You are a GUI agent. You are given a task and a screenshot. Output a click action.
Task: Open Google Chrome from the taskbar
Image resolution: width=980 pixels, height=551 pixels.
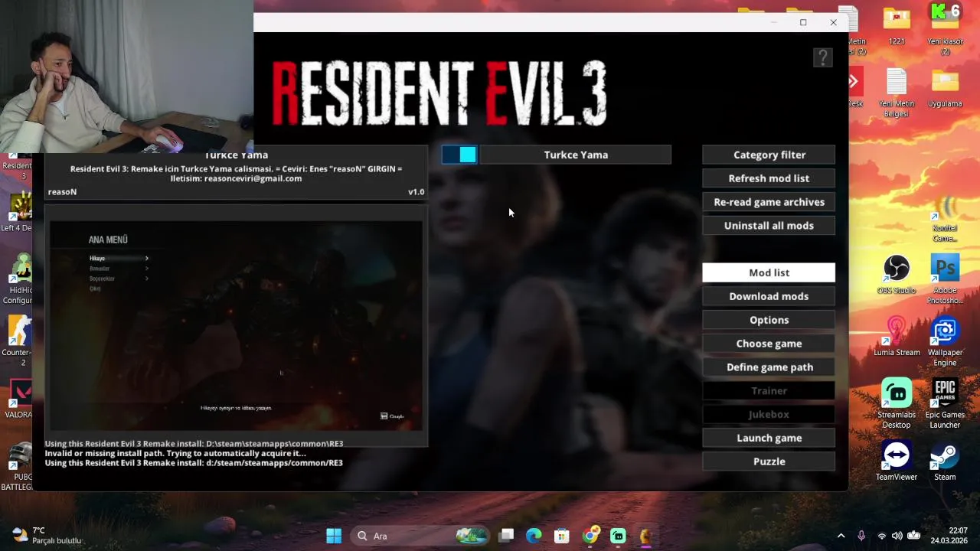pyautogui.click(x=590, y=536)
